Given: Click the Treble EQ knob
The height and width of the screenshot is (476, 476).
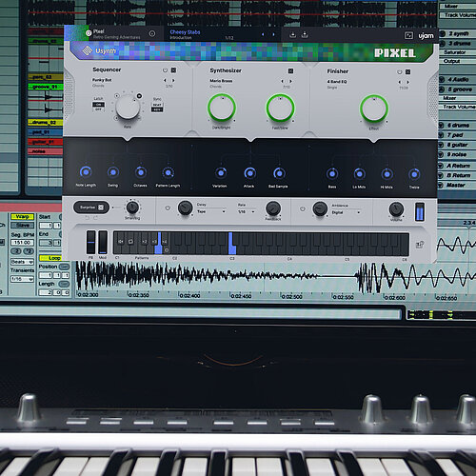Looking at the screenshot, I should point(414,174).
